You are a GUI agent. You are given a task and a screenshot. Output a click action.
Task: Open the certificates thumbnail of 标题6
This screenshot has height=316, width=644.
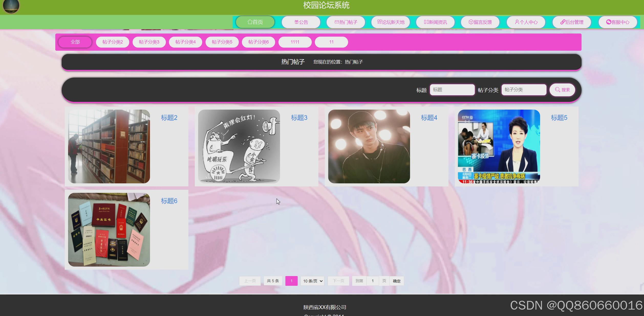(x=109, y=230)
